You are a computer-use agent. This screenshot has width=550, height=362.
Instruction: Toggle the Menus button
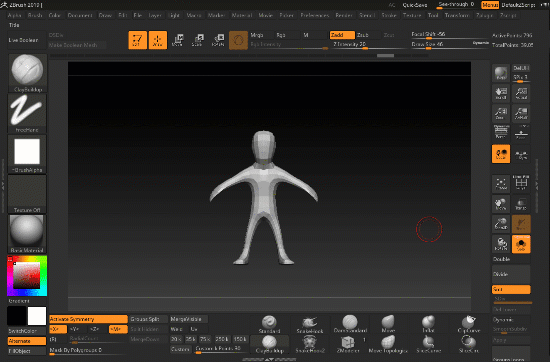[490, 5]
